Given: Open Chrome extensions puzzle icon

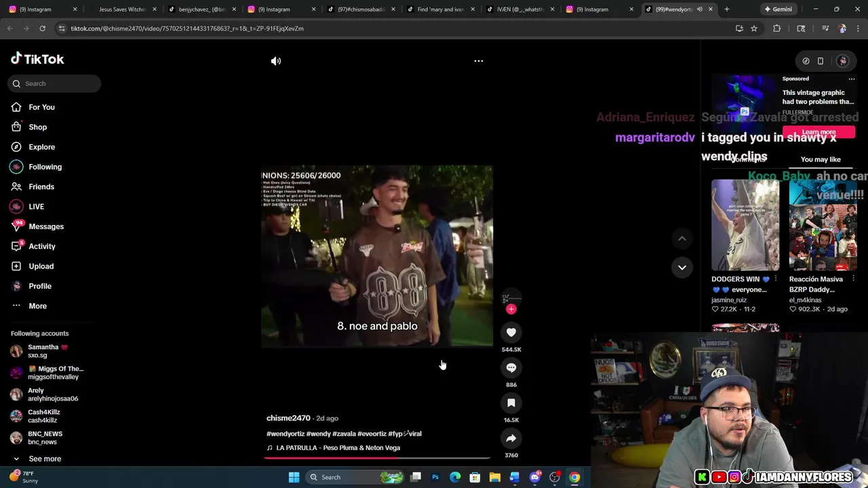Looking at the screenshot, I should coord(777,28).
